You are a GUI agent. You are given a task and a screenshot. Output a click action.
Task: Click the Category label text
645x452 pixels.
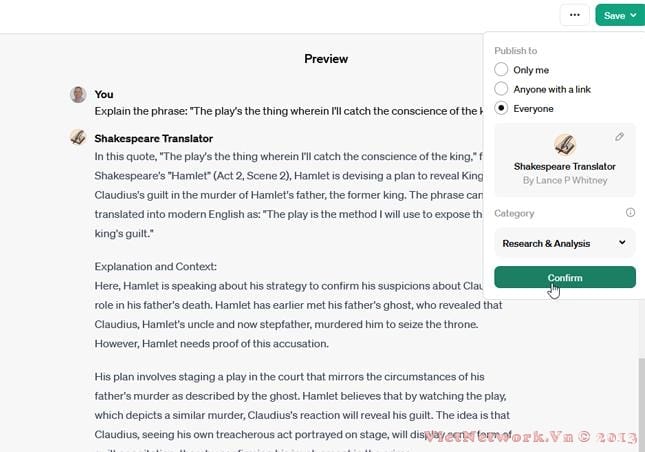coord(514,213)
